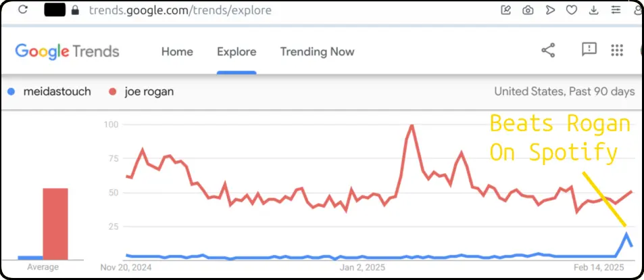Click the red Average bar for joe rogan
This screenshot has height=280, width=644.
point(55,224)
